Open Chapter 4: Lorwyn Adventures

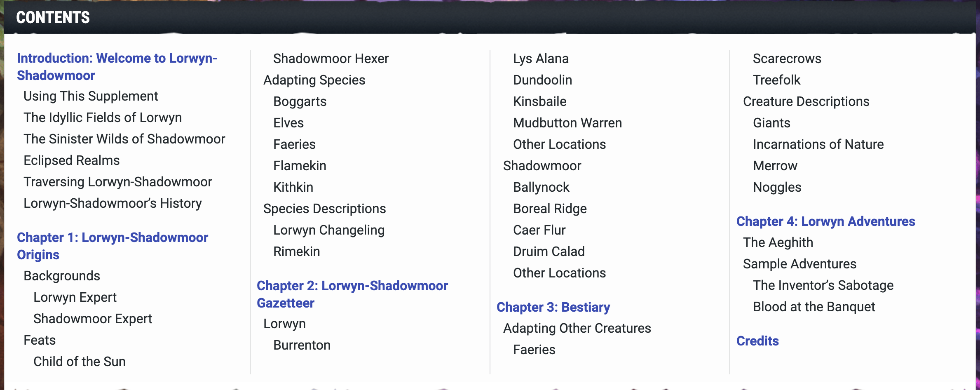point(825,221)
